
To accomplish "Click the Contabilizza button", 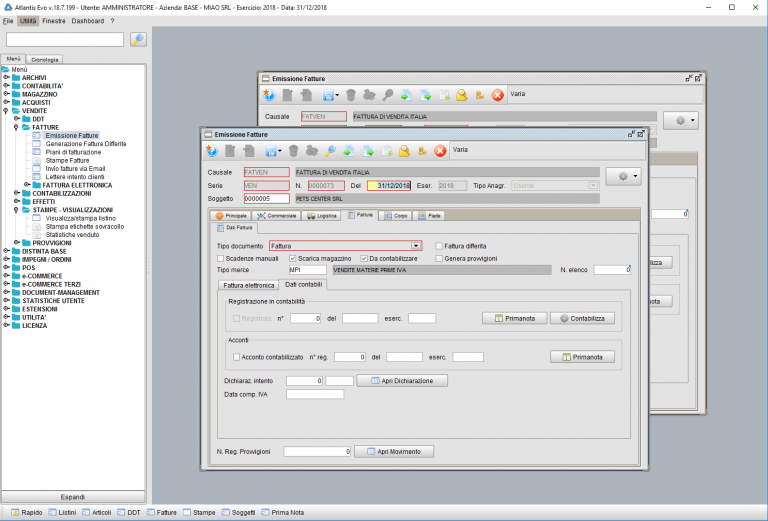I will tap(582, 318).
